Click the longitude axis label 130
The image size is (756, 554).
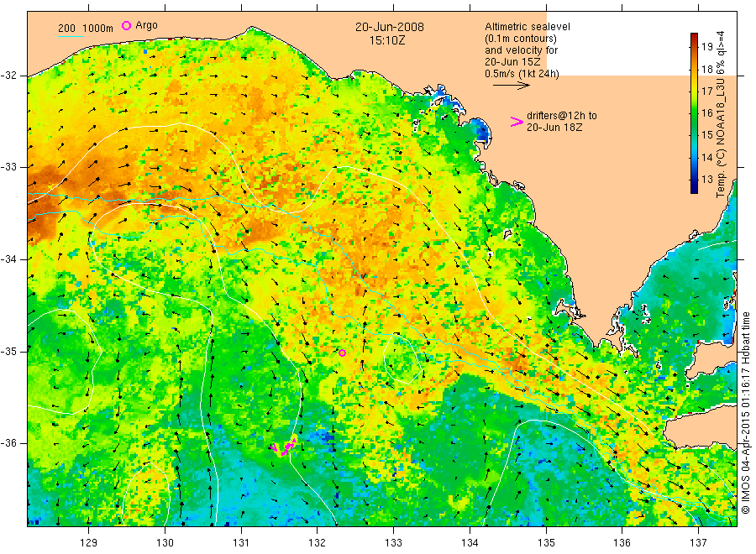pos(165,542)
